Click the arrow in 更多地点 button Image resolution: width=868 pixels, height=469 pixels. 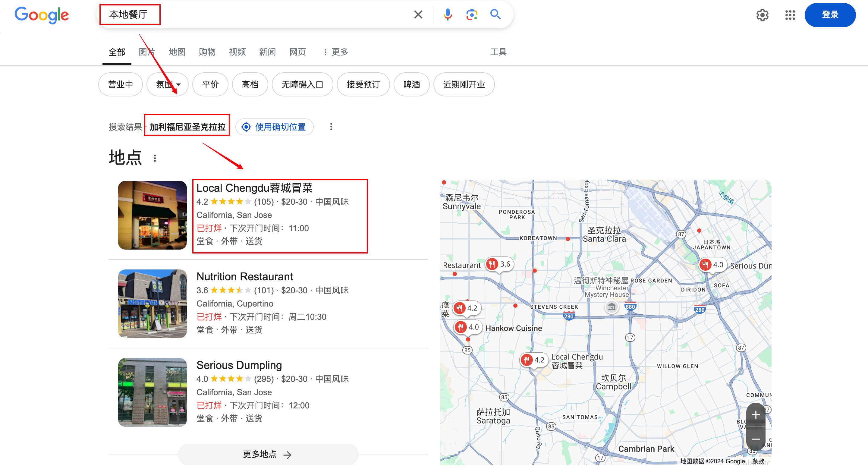coord(288,455)
